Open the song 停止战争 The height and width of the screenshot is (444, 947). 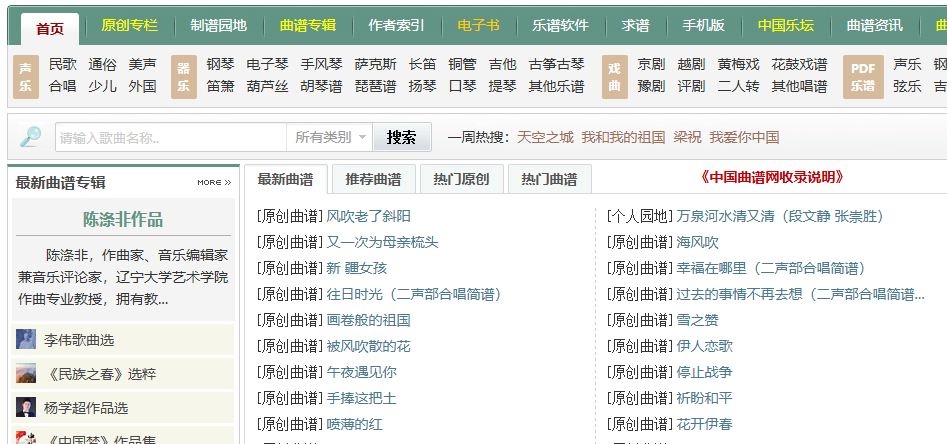(705, 372)
